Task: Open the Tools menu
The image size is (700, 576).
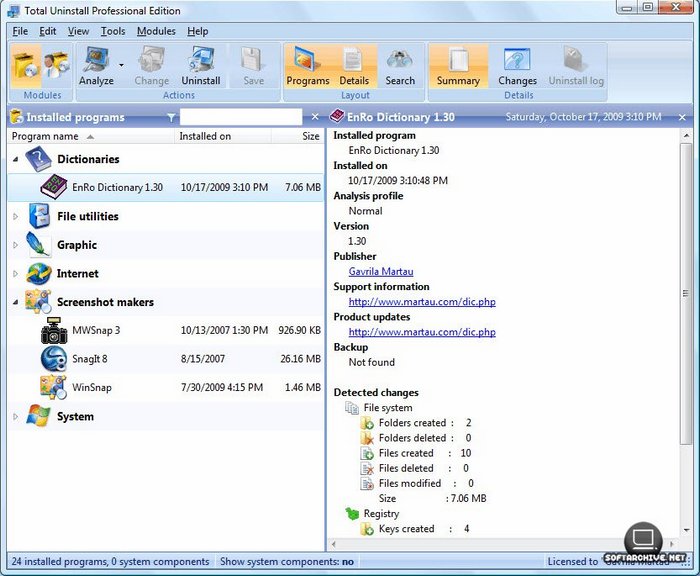Action: [113, 31]
